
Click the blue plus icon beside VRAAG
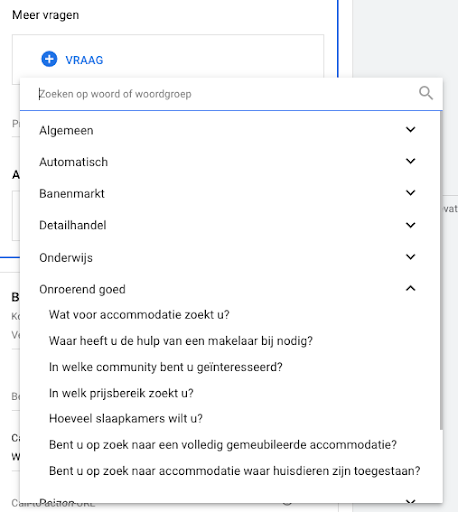[x=49, y=59]
